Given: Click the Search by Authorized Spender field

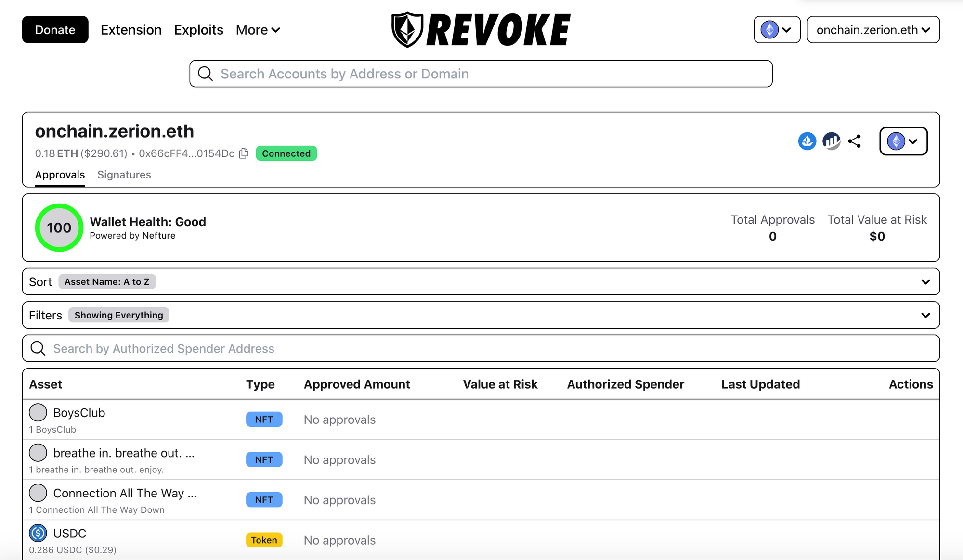Looking at the screenshot, I should pyautogui.click(x=481, y=347).
